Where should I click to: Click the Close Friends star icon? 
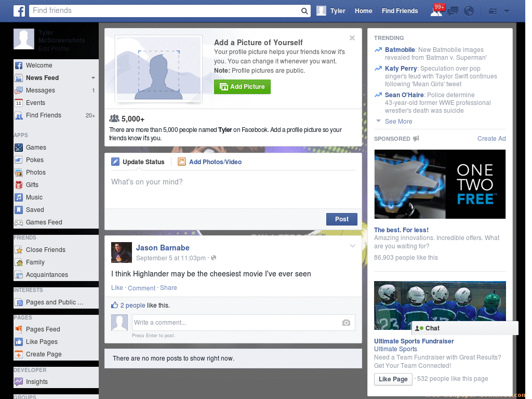pos(19,250)
